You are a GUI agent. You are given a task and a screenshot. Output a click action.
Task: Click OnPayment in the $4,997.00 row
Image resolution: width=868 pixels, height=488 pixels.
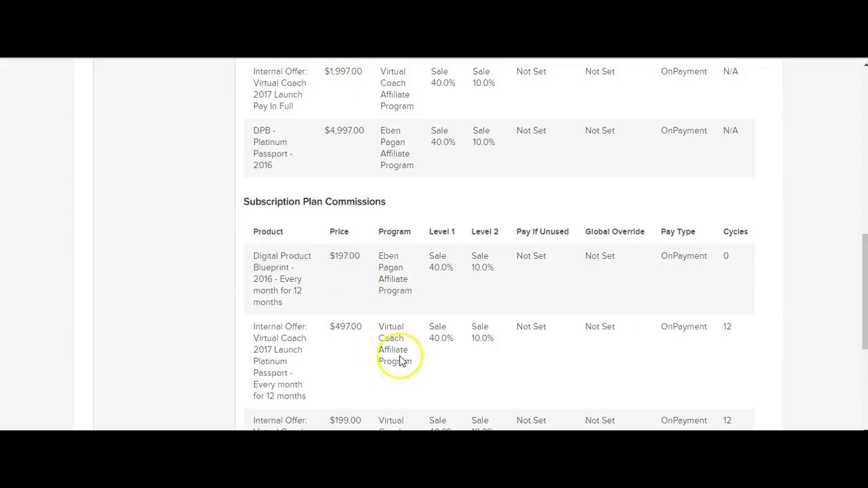[684, 130]
